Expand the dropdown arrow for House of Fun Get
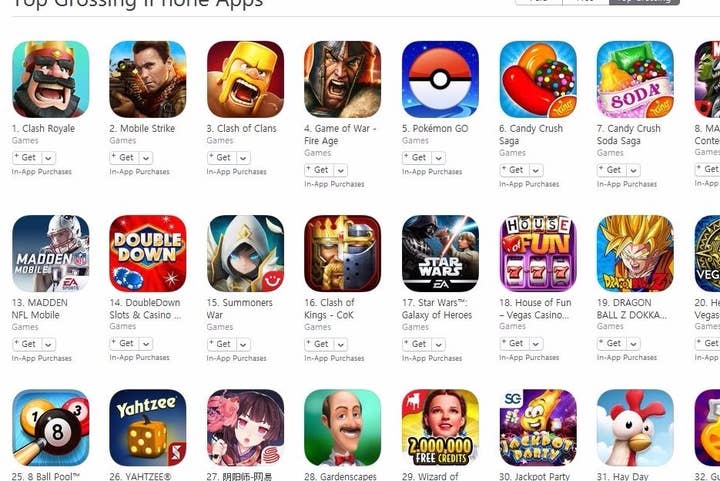 tap(536, 344)
